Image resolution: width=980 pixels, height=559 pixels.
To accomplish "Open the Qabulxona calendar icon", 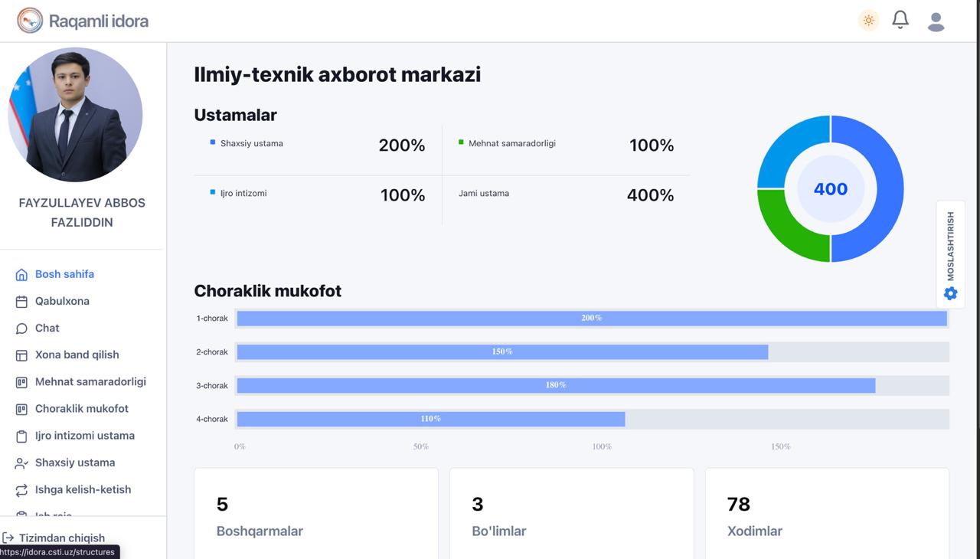I will (x=21, y=301).
